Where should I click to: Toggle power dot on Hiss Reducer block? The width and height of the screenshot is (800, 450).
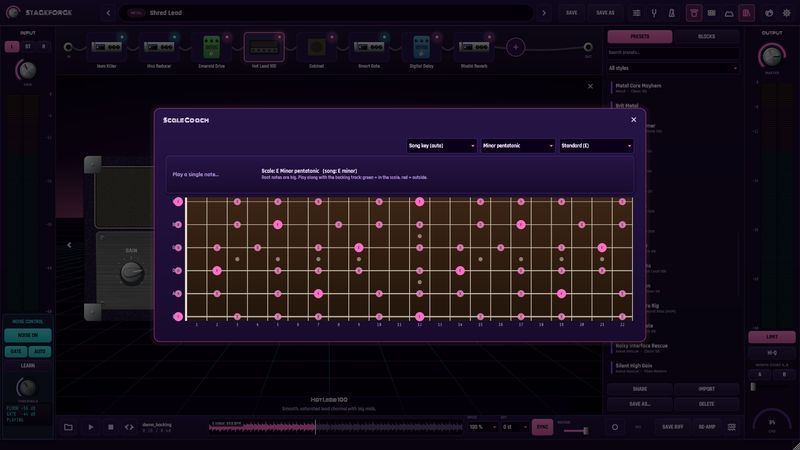[174, 37]
